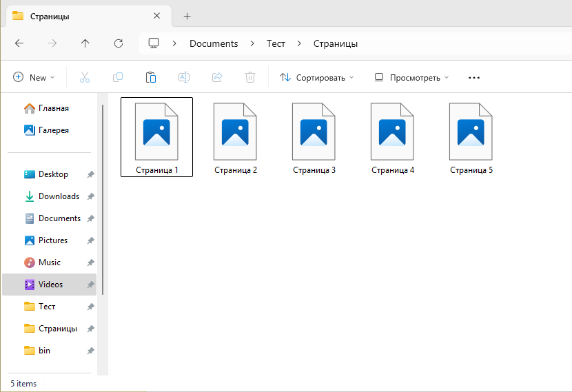Screen dimensions: 572x392
Task: Refresh the current folder view
Action: pyautogui.click(x=119, y=43)
